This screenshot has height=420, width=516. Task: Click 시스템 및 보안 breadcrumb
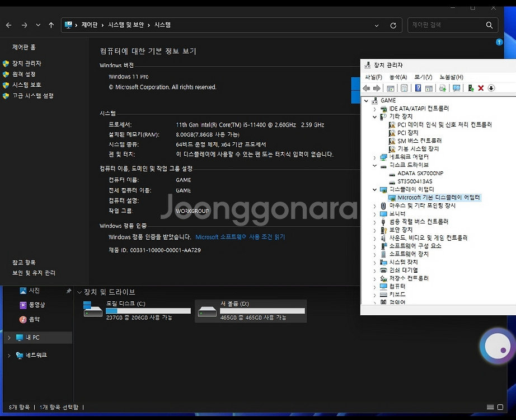[x=126, y=25]
